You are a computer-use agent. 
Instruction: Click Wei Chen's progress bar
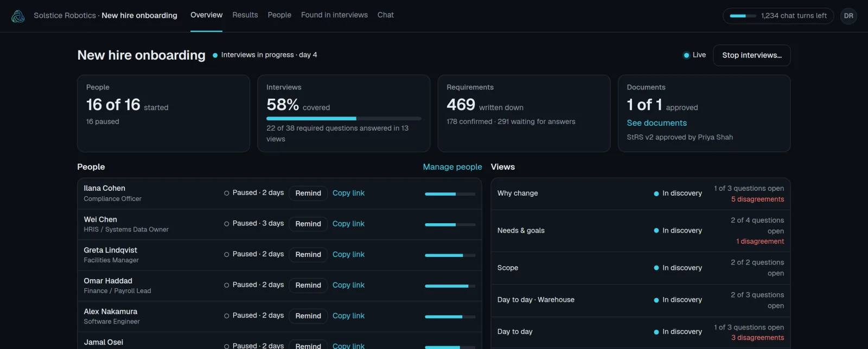[x=450, y=224]
